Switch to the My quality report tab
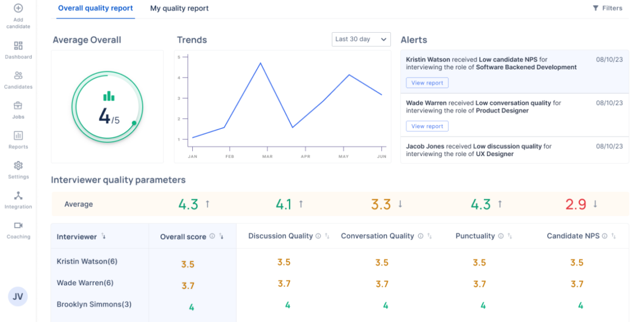644x322 pixels. click(179, 8)
